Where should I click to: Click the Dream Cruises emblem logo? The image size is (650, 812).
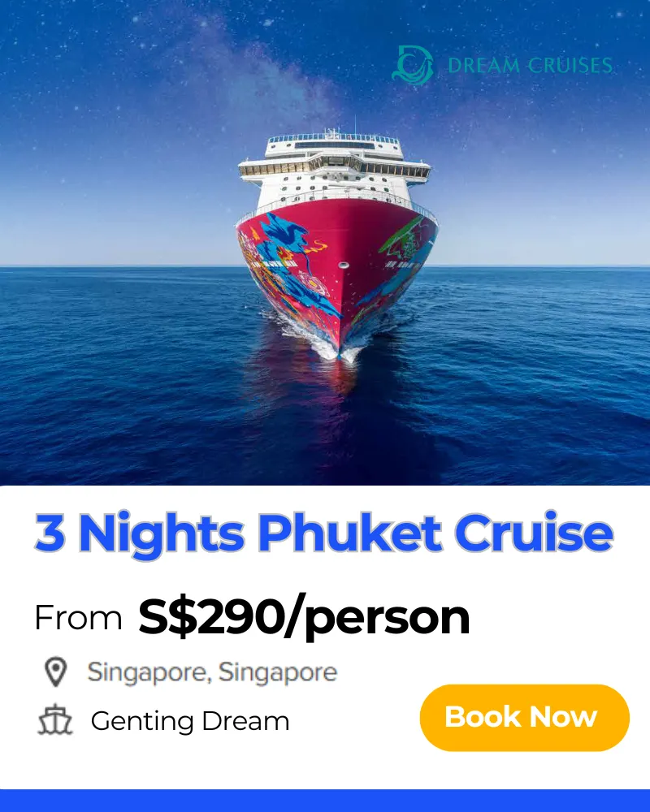413,65
